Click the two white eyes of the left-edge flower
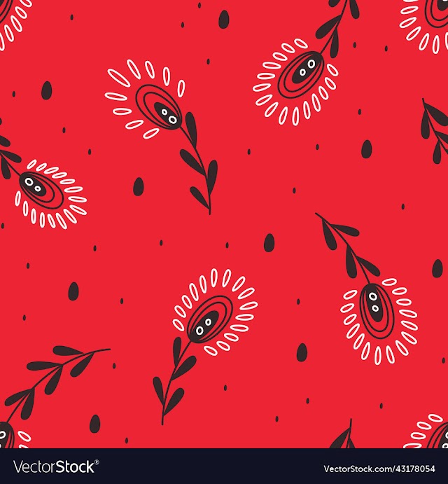Screen dimensions: 448x484 [33, 185]
